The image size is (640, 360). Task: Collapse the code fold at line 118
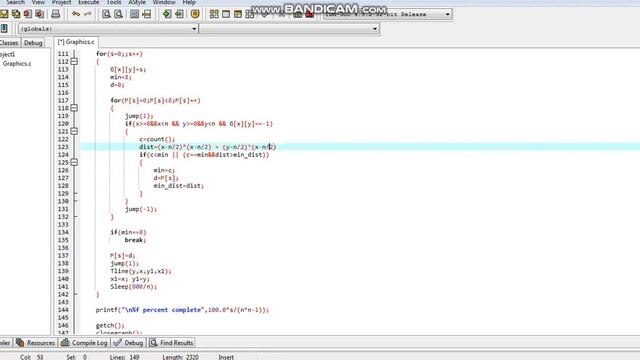[74, 108]
